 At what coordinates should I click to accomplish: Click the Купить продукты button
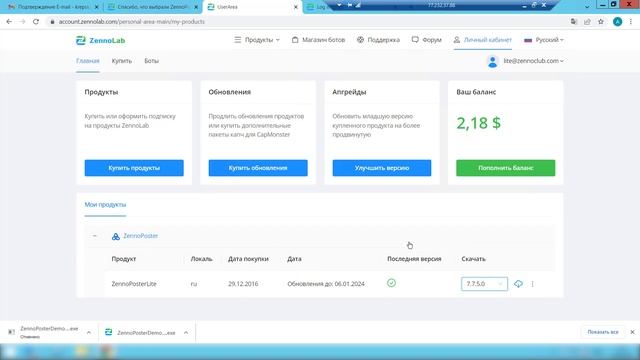pyautogui.click(x=134, y=168)
